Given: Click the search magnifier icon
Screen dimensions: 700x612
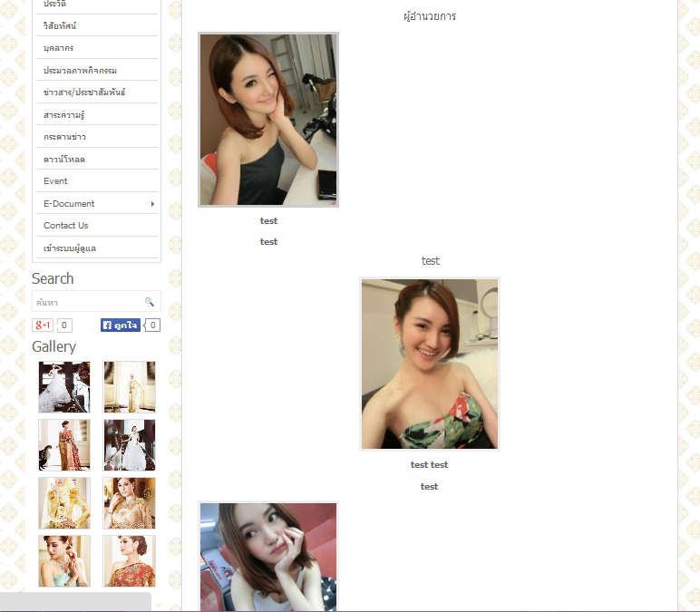Looking at the screenshot, I should click(149, 302).
